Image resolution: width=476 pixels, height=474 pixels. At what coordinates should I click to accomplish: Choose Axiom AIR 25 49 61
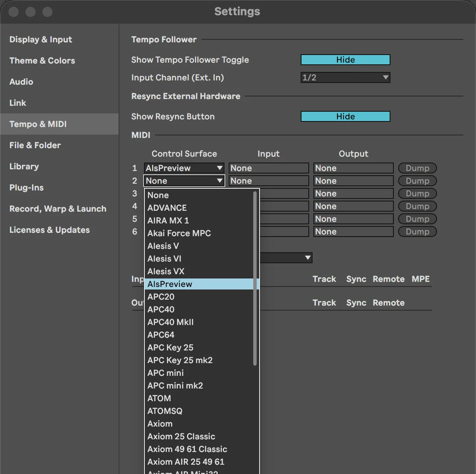point(199,462)
